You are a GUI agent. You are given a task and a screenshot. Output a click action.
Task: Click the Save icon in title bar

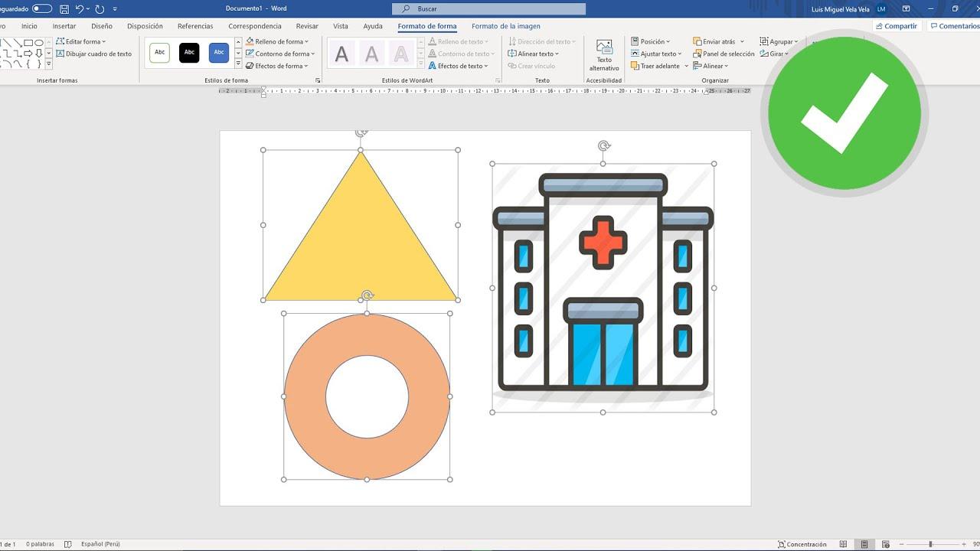click(64, 9)
